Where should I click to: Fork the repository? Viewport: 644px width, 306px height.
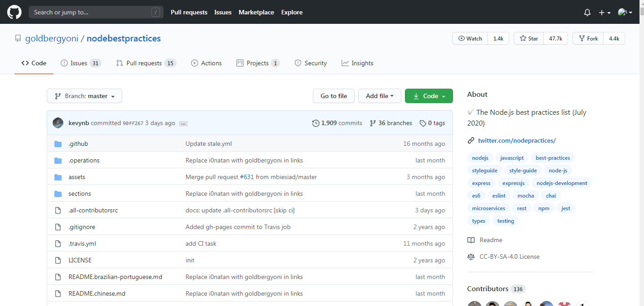point(588,39)
